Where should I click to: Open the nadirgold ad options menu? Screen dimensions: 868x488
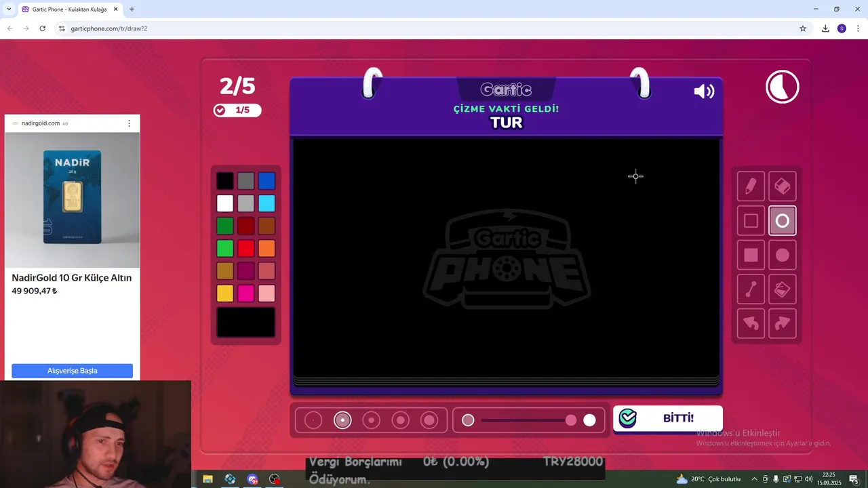129,123
